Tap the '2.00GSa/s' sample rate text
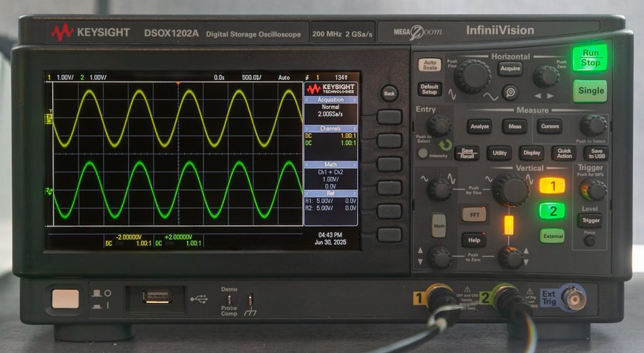644x353 pixels. 330,114
